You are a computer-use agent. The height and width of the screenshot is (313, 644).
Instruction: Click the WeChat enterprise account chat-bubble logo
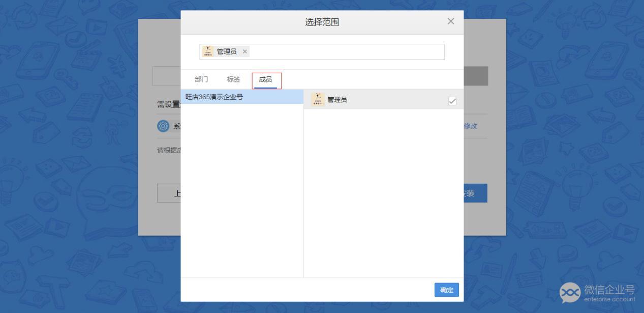(570, 292)
